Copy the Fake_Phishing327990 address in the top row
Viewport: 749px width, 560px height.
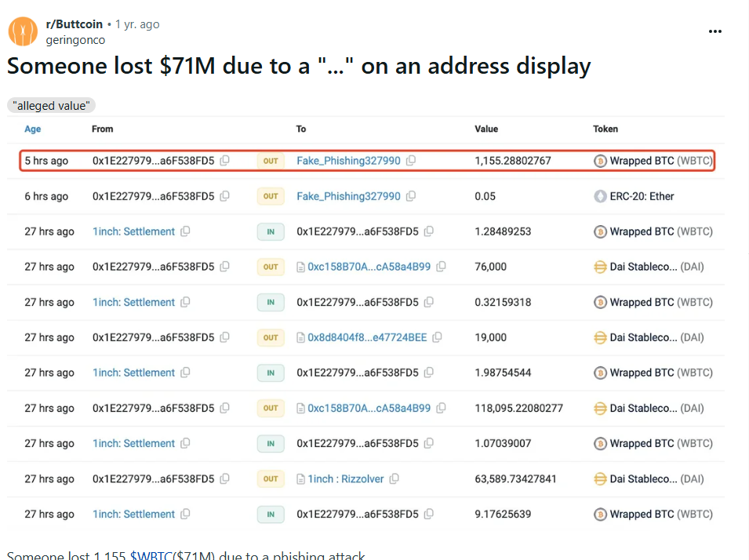411,161
